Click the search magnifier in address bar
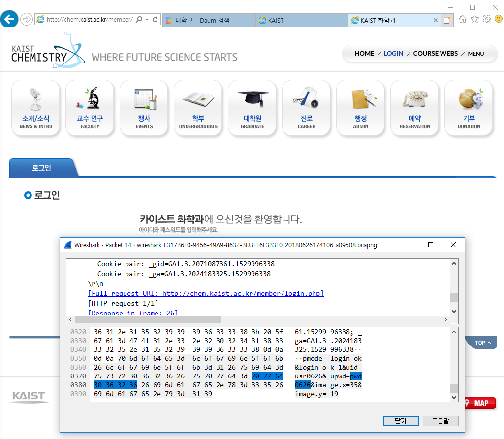 coord(139,20)
